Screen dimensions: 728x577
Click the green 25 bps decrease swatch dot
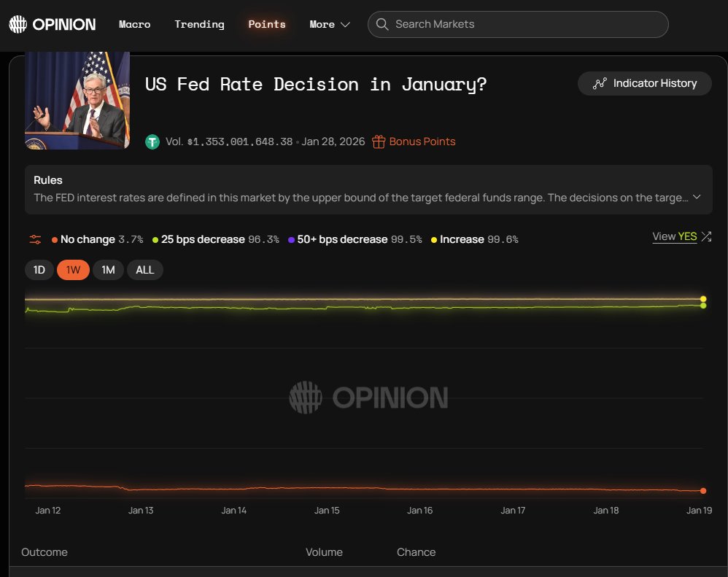coord(155,240)
